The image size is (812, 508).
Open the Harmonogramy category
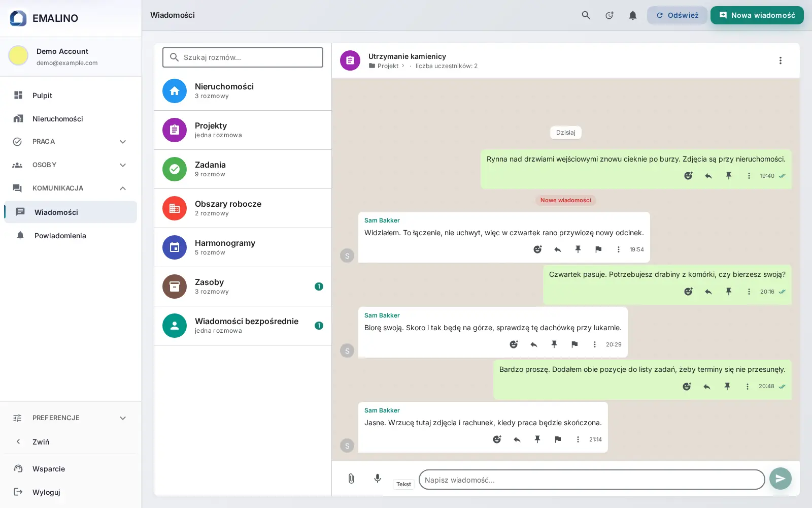tap(243, 247)
